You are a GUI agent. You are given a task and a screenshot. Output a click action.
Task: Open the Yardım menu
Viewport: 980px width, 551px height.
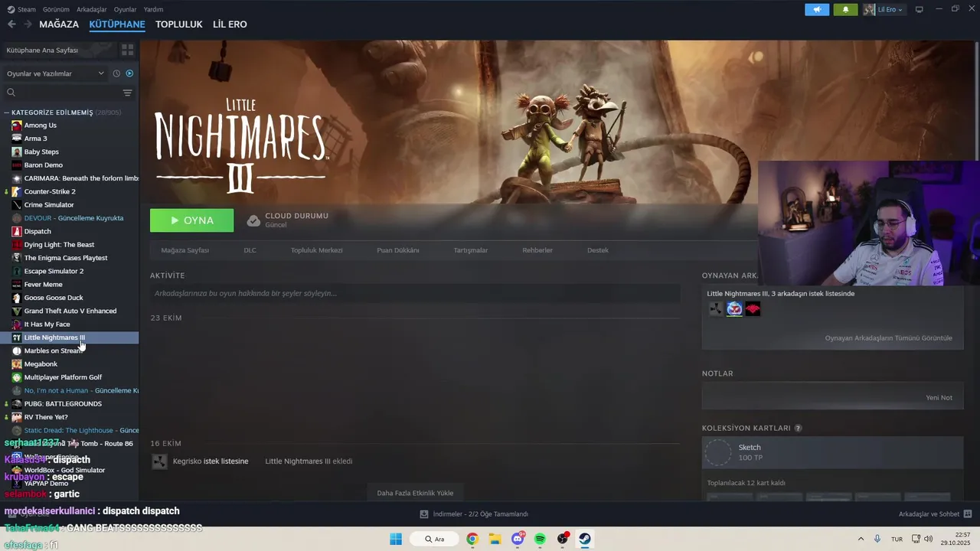pos(153,9)
